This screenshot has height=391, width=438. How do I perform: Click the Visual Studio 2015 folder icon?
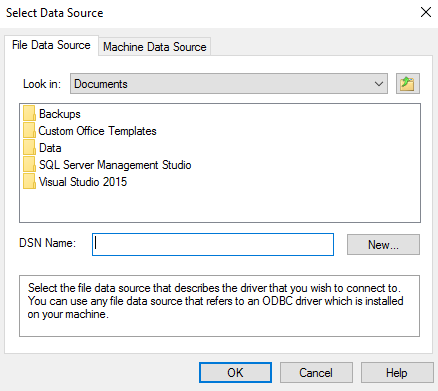coord(29,182)
